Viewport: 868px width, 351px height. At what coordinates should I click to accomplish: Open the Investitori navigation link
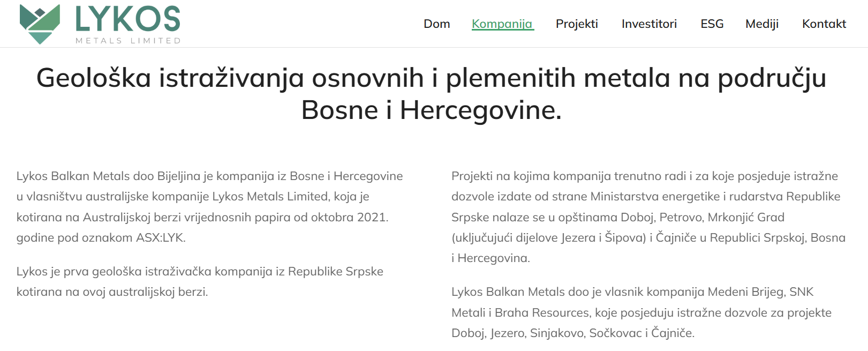click(x=649, y=24)
